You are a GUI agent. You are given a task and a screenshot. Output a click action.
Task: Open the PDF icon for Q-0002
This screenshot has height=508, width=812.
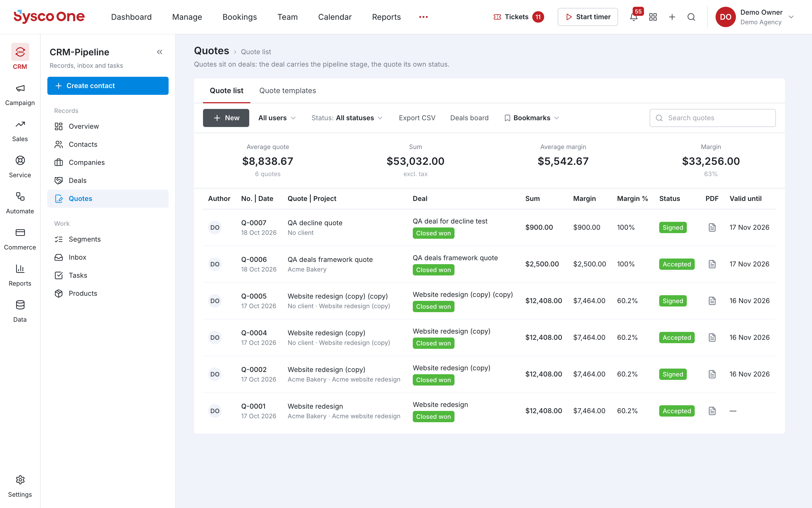click(x=712, y=374)
